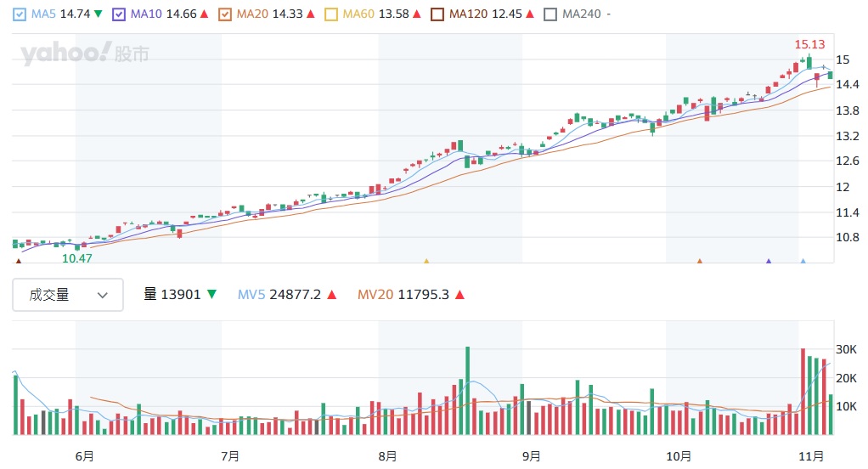Open the 成交量 indicator dropdown
The height and width of the screenshot is (469, 868).
tap(68, 295)
